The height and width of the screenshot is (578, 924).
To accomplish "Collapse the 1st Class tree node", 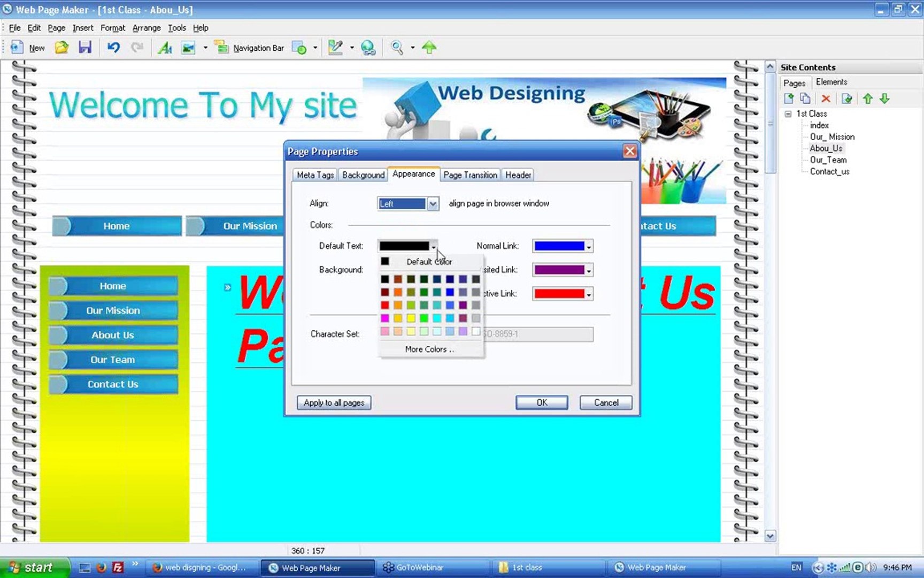I will click(788, 114).
